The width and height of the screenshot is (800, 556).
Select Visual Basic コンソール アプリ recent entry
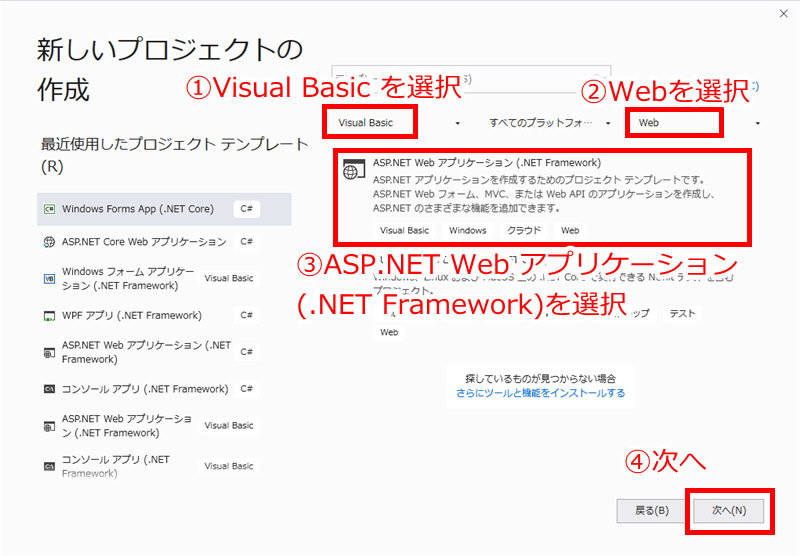coord(164,466)
